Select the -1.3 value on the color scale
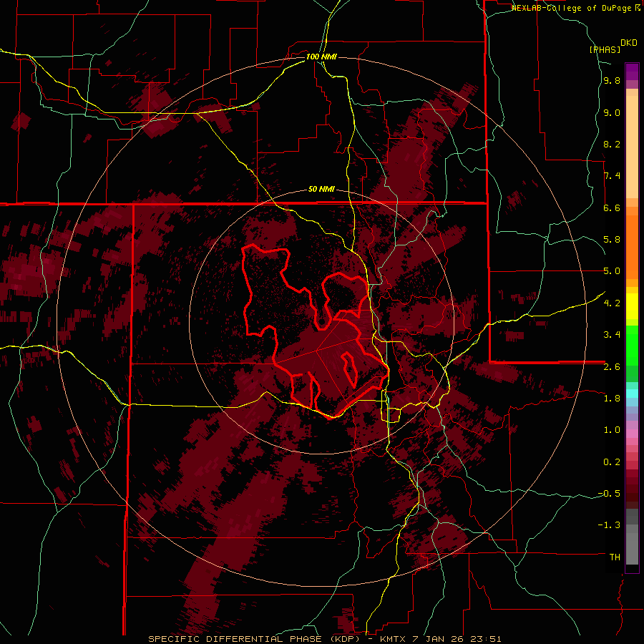Image resolution: width=644 pixels, height=644 pixels. (x=609, y=525)
